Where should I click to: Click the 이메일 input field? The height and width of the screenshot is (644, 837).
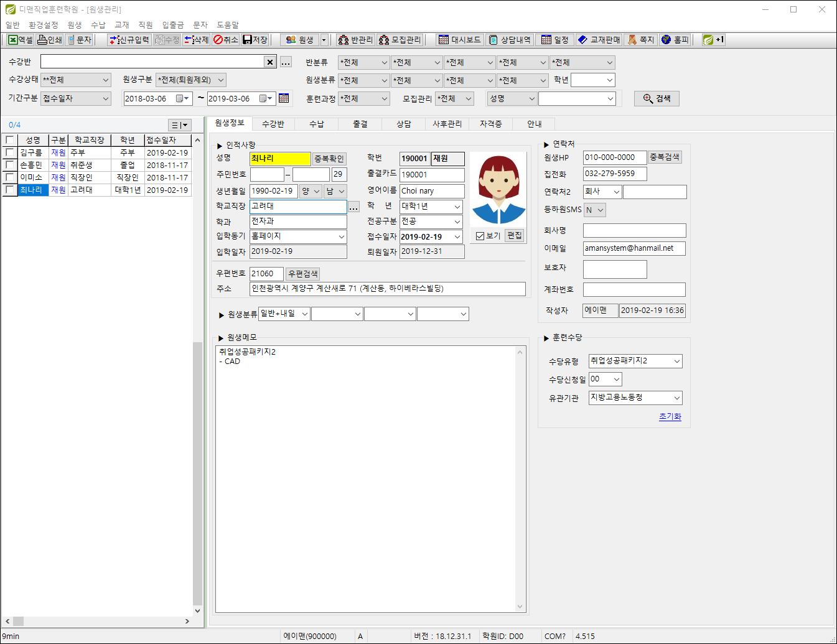[x=634, y=248]
